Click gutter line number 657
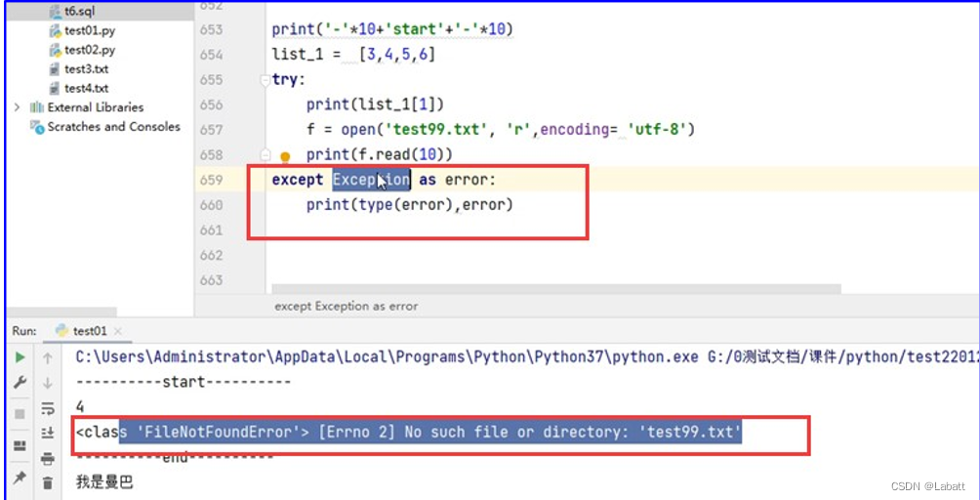 211,130
